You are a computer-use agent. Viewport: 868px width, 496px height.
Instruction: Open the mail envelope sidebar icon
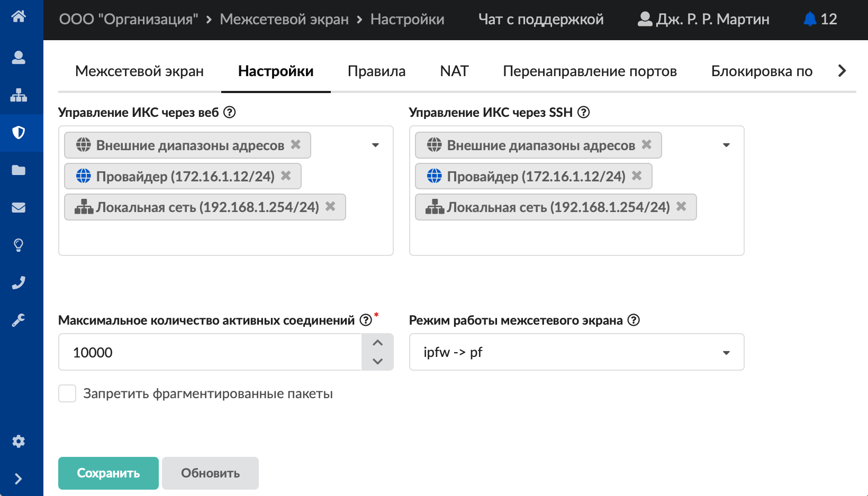coord(19,207)
